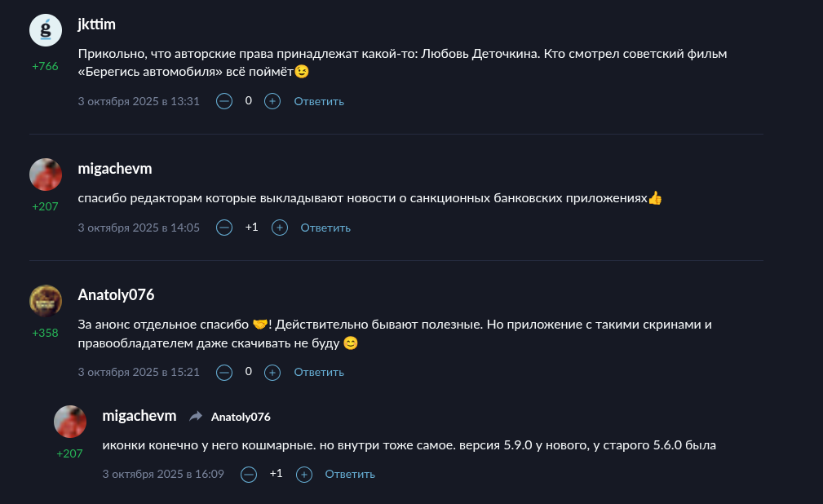
Task: Upvote jkttim's comment with plus icon
Action: pos(272,101)
